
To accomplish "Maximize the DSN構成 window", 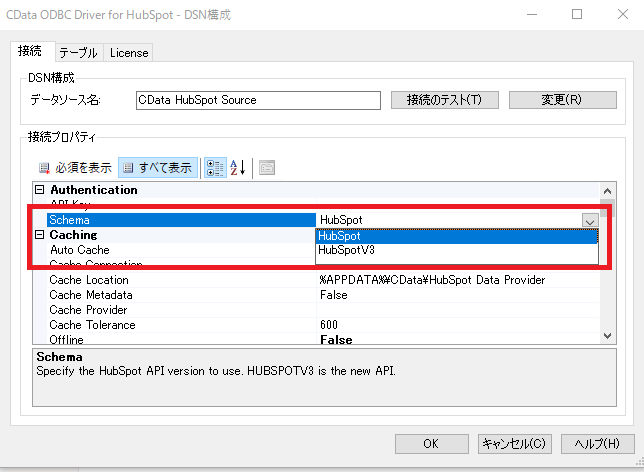I will [577, 14].
